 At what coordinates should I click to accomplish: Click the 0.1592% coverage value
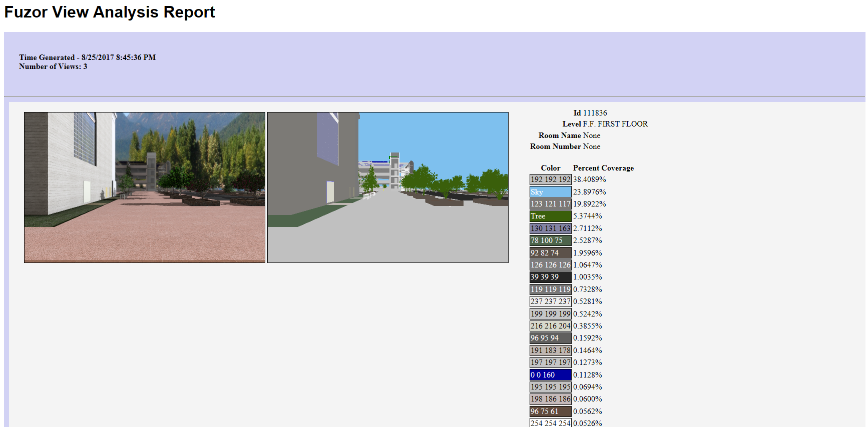pos(588,338)
